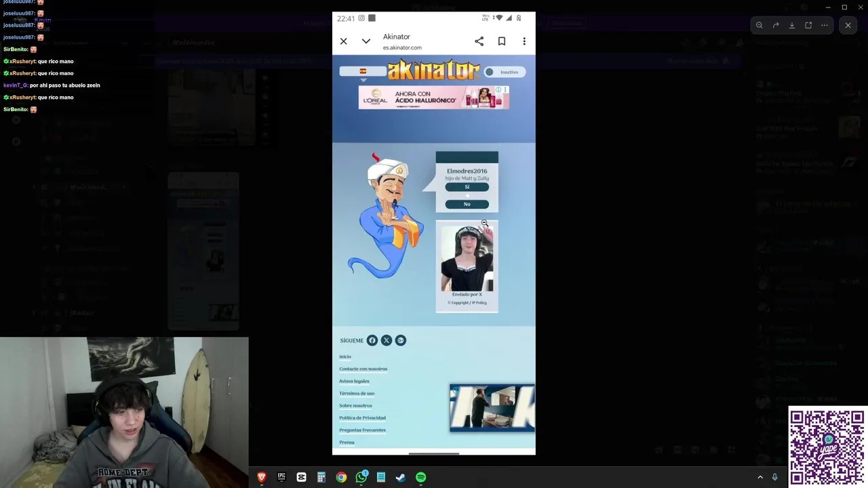Open the Spanish flag language selector
868x488 pixels.
coord(363,71)
